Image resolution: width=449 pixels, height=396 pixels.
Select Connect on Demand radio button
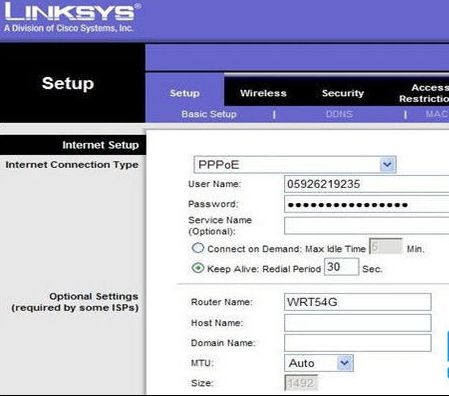click(x=198, y=248)
